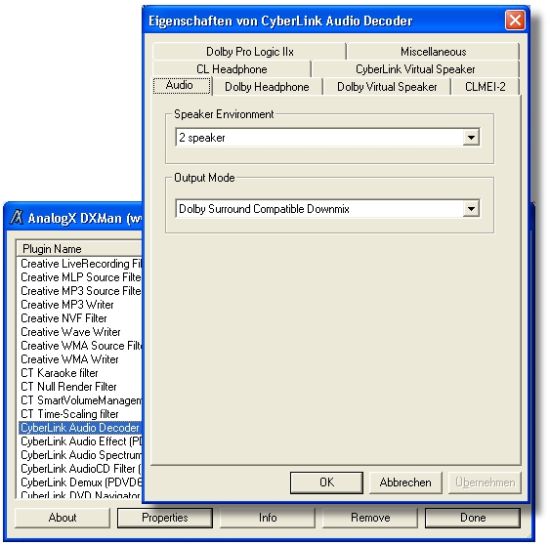Select CT Karaoke filter plugin
Image resolution: width=550 pixels, height=545 pixels.
(x=80, y=373)
